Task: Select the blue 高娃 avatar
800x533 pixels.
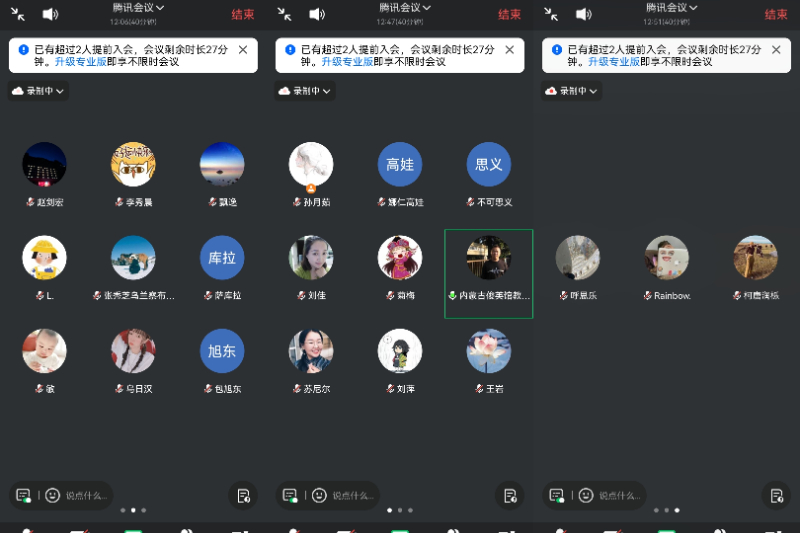Action: click(400, 164)
